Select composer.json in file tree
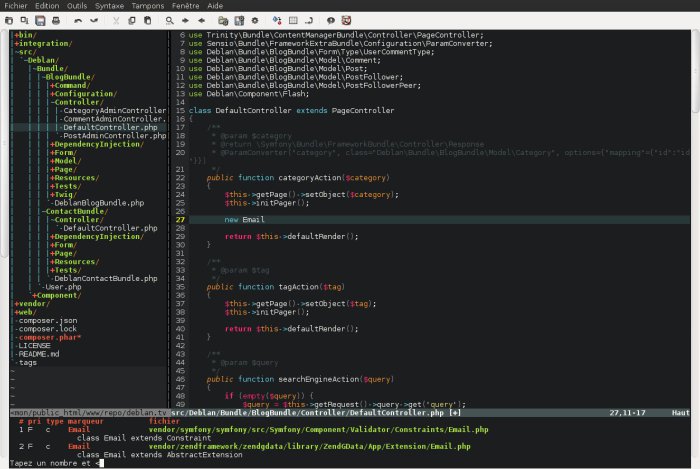 [47, 320]
